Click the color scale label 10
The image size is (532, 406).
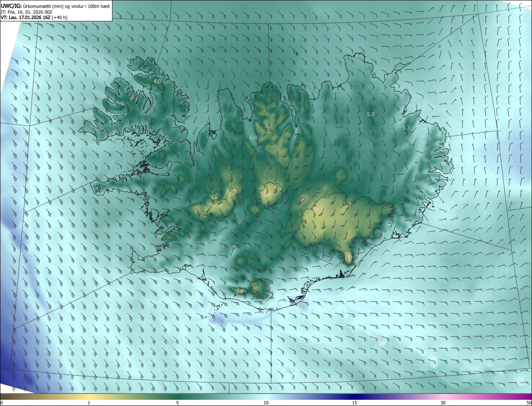(266, 403)
